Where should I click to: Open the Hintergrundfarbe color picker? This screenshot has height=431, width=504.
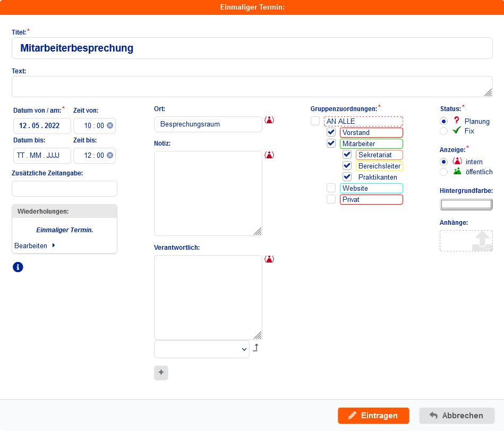click(466, 204)
